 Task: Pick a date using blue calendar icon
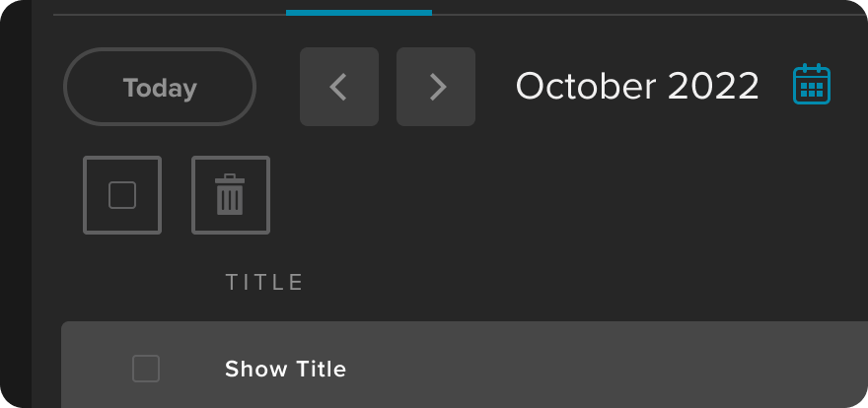coord(811,86)
